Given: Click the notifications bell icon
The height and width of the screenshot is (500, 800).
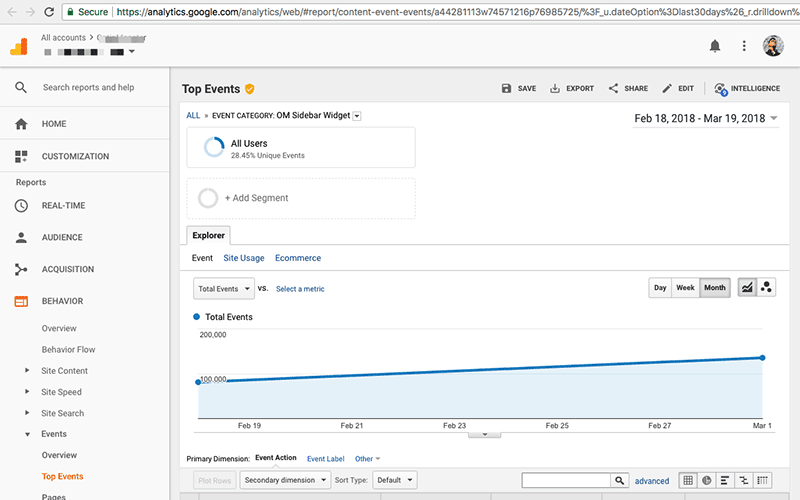Looking at the screenshot, I should pos(715,46).
